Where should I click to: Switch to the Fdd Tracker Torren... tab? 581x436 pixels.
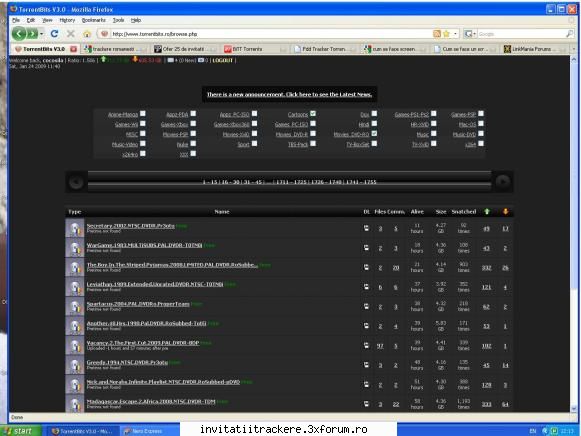pos(325,49)
